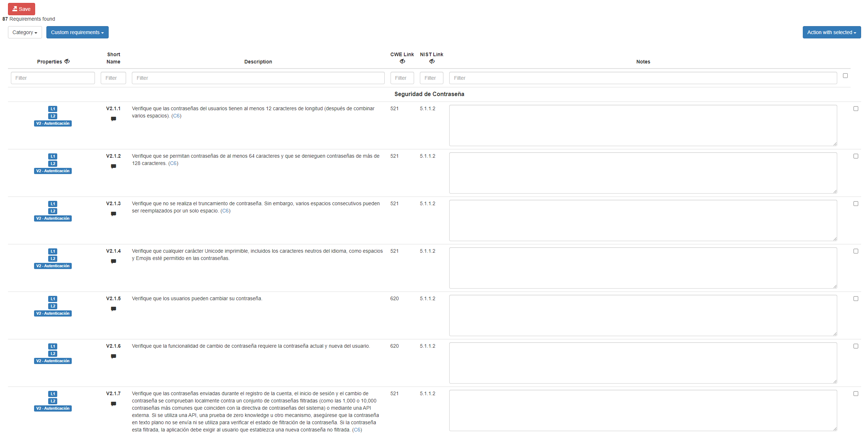Image resolution: width=868 pixels, height=438 pixels.
Task: Click the L1 tag of V2.1.1
Action: coord(53,109)
